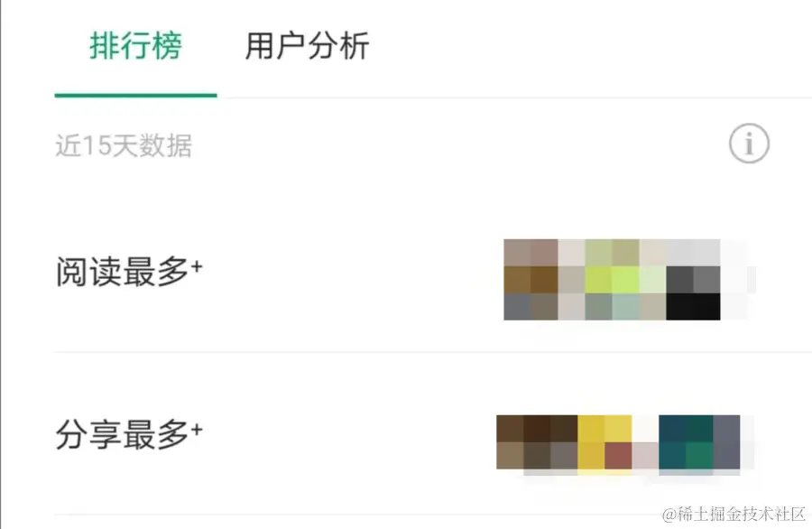The width and height of the screenshot is (812, 529).
Task: Click divider line below 阅读最多 row
Action: coord(433,352)
